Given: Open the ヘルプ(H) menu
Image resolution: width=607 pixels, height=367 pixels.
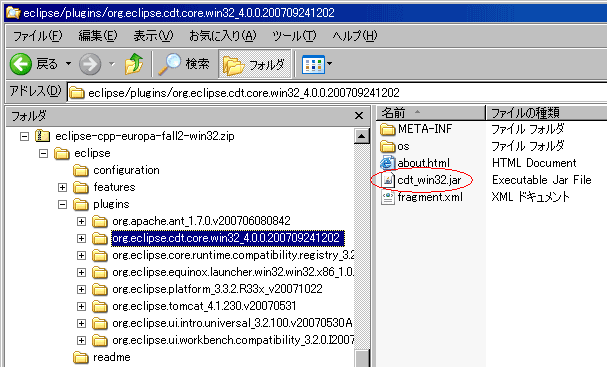Looking at the screenshot, I should click(355, 36).
